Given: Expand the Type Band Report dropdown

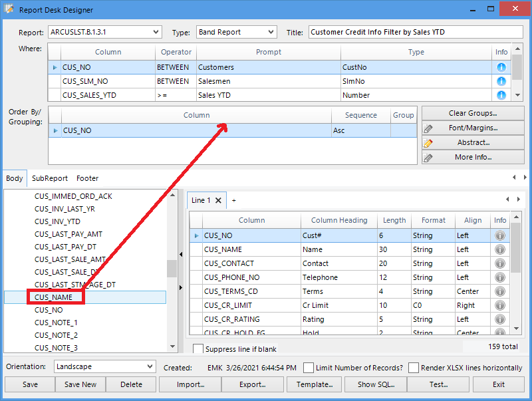Looking at the screenshot, I should [271, 32].
